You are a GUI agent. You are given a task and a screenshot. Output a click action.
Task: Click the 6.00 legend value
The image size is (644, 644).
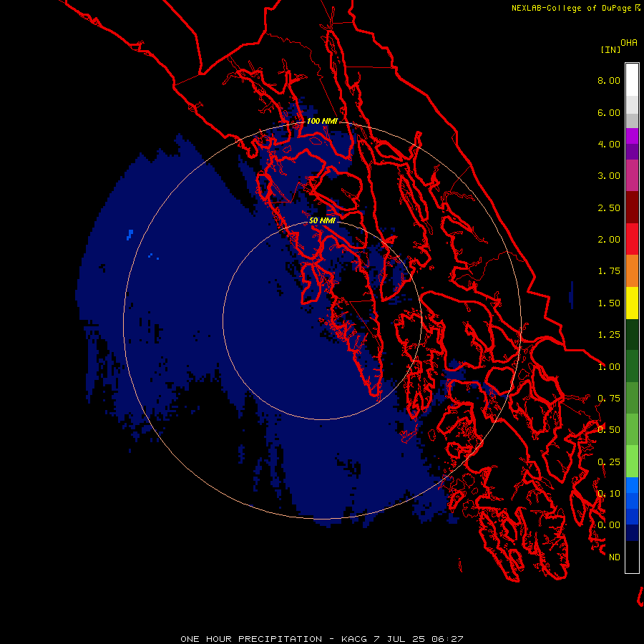pyautogui.click(x=609, y=112)
